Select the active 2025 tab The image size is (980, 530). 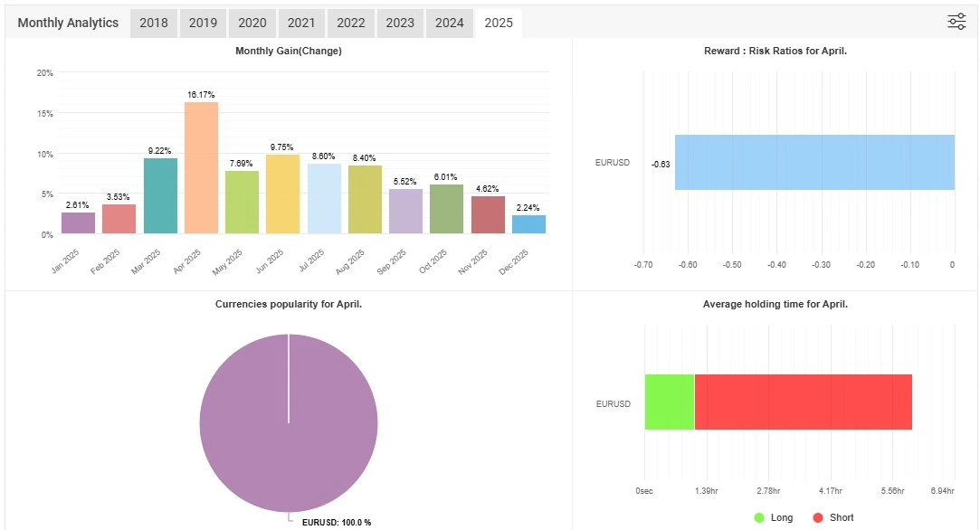[498, 24]
